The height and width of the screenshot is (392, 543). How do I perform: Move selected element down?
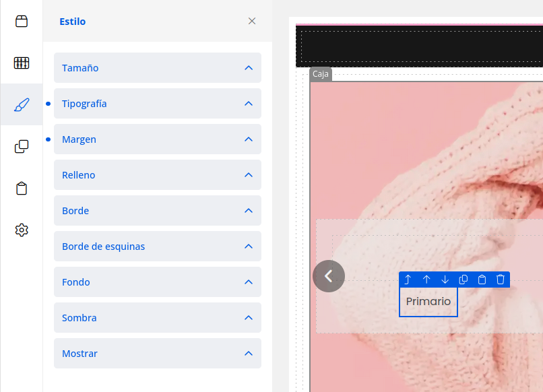[445, 280]
